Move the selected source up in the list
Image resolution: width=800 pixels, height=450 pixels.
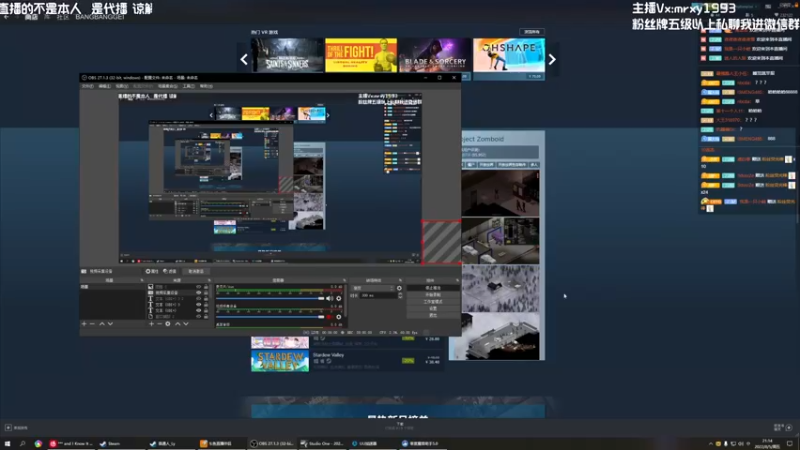(178, 324)
